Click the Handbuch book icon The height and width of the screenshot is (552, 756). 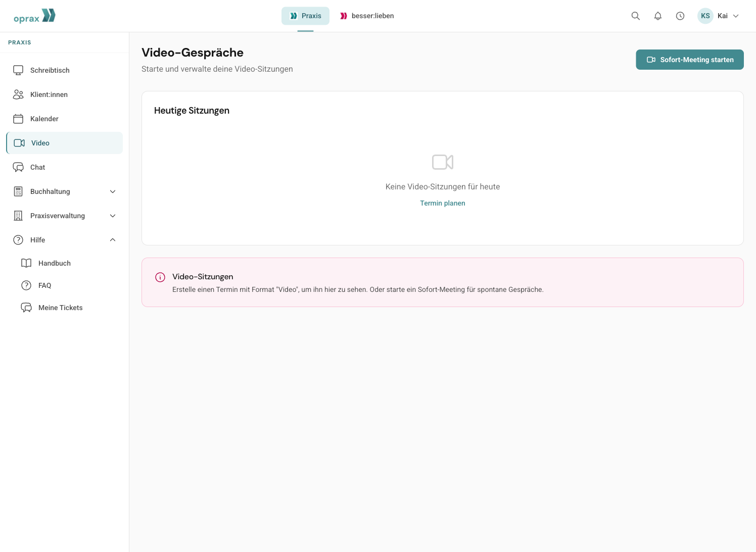pyautogui.click(x=26, y=263)
